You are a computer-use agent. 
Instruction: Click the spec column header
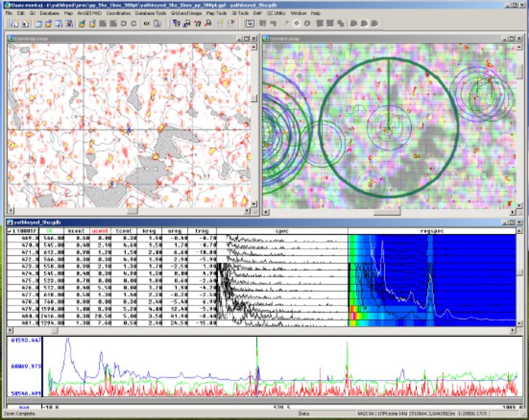282,231
